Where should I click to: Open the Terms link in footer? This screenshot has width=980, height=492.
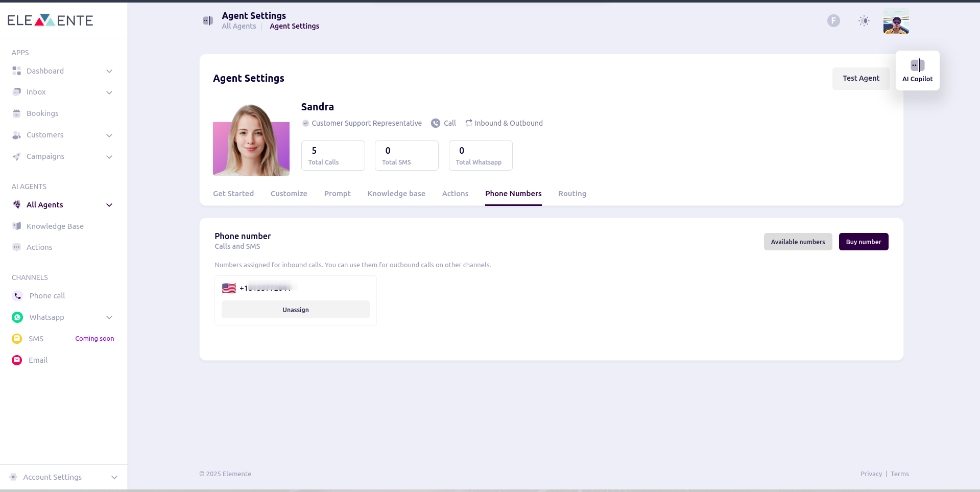point(900,474)
